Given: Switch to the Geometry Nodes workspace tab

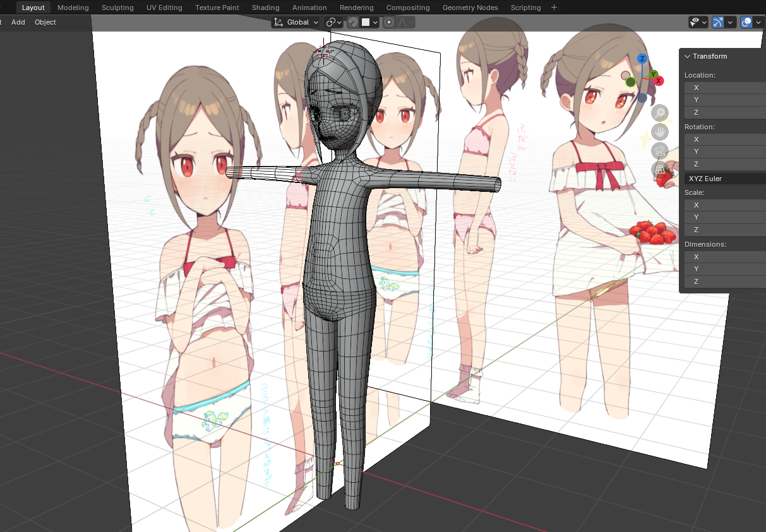Looking at the screenshot, I should click(470, 8).
